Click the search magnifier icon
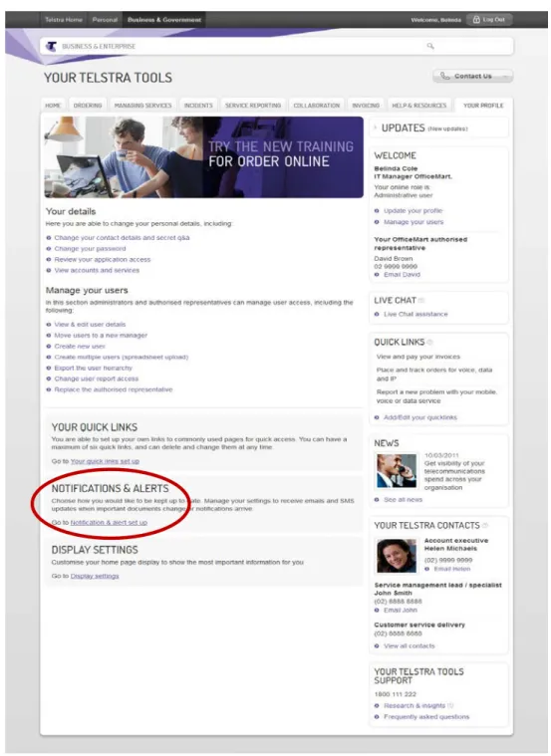The image size is (551, 756). coord(430,46)
